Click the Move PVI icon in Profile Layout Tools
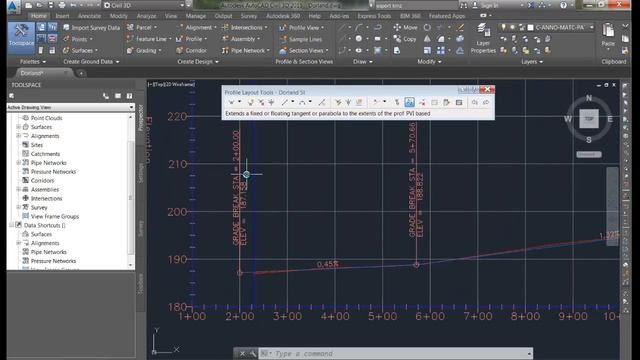 tap(271, 102)
